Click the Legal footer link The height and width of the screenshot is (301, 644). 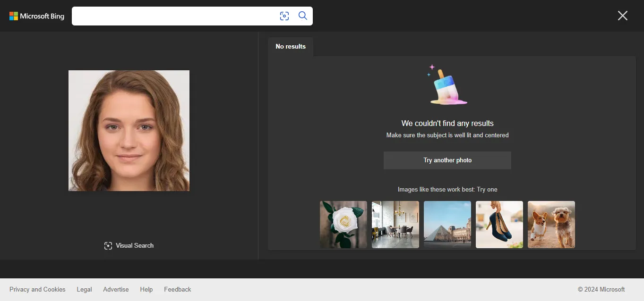[x=84, y=289]
